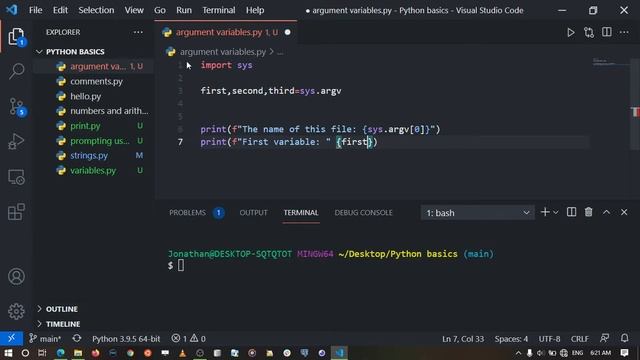Click the main* branch in status bar

pos(45,338)
